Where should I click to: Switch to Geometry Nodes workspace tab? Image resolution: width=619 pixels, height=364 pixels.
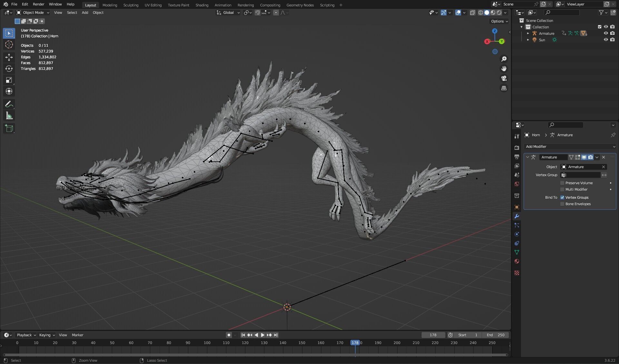click(x=300, y=5)
